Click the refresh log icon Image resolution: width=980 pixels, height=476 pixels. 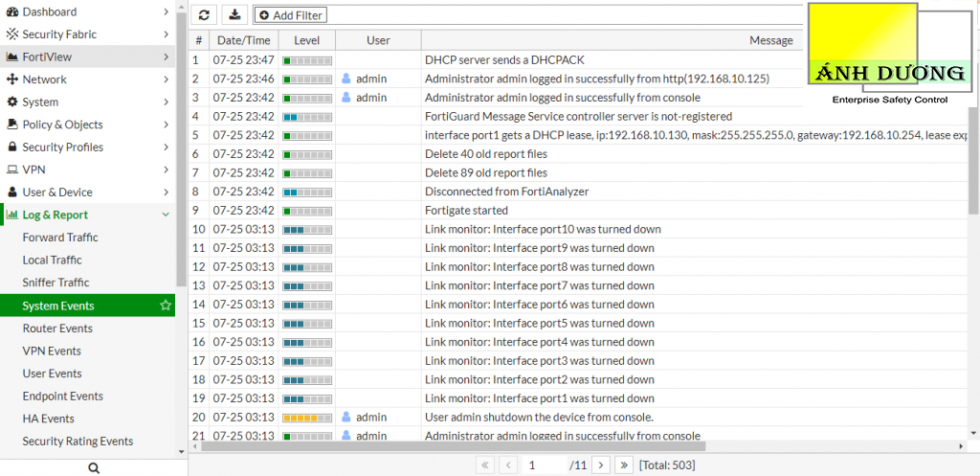pos(204,15)
